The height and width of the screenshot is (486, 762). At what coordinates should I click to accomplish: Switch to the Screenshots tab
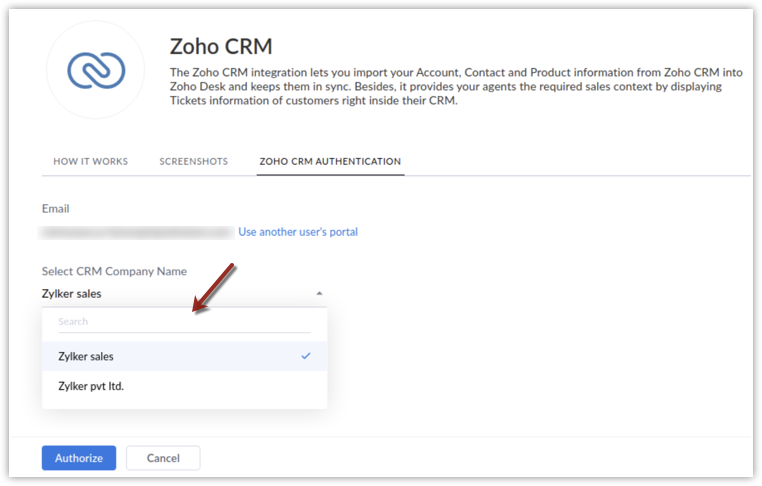click(193, 161)
